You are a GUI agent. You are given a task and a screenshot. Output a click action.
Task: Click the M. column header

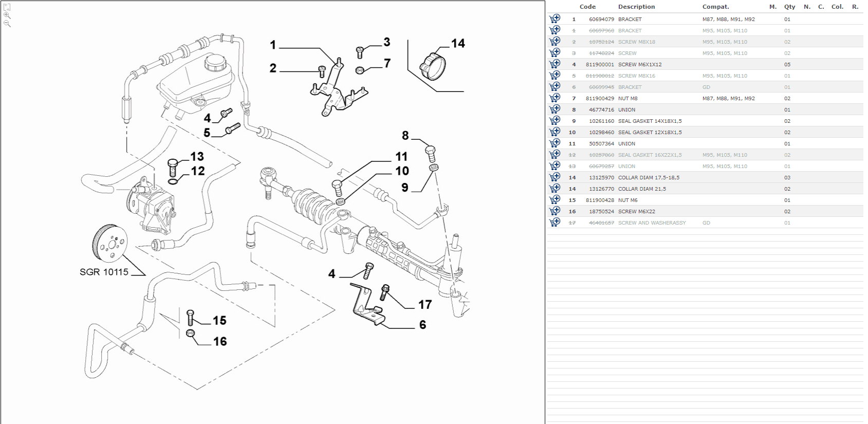772,7
